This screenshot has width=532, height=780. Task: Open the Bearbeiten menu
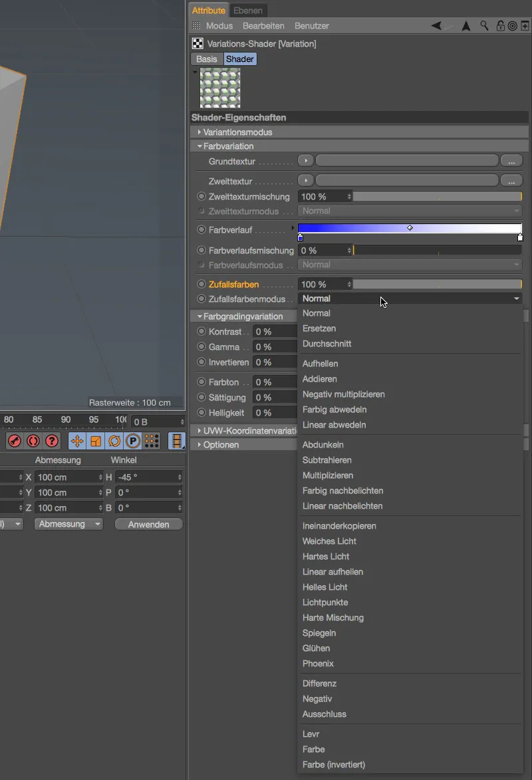tap(263, 26)
